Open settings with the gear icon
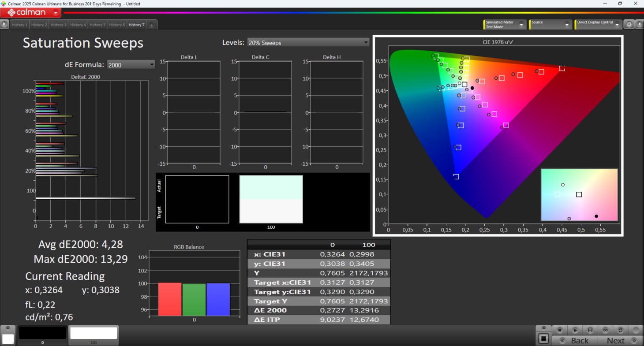This screenshot has height=346, width=644. [x=629, y=25]
